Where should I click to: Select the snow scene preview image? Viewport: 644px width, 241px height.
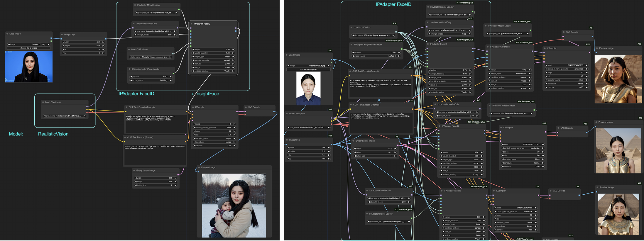(234, 205)
